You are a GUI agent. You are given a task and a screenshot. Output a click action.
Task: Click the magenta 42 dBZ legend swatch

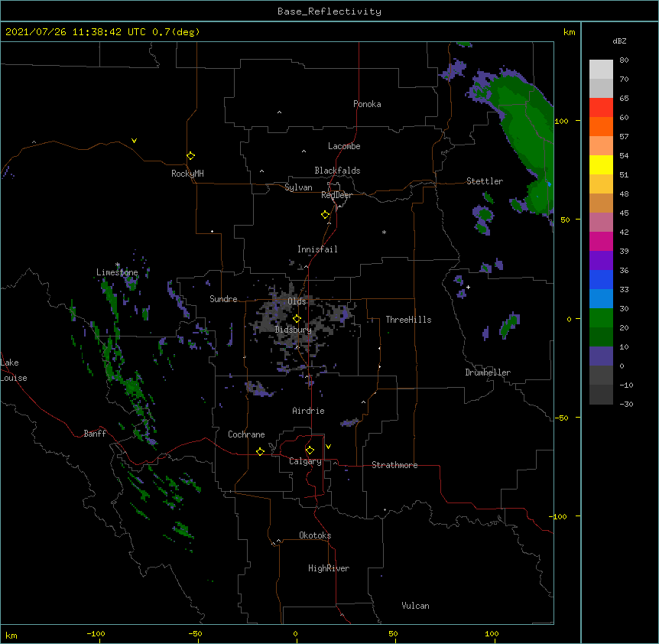[601, 241]
